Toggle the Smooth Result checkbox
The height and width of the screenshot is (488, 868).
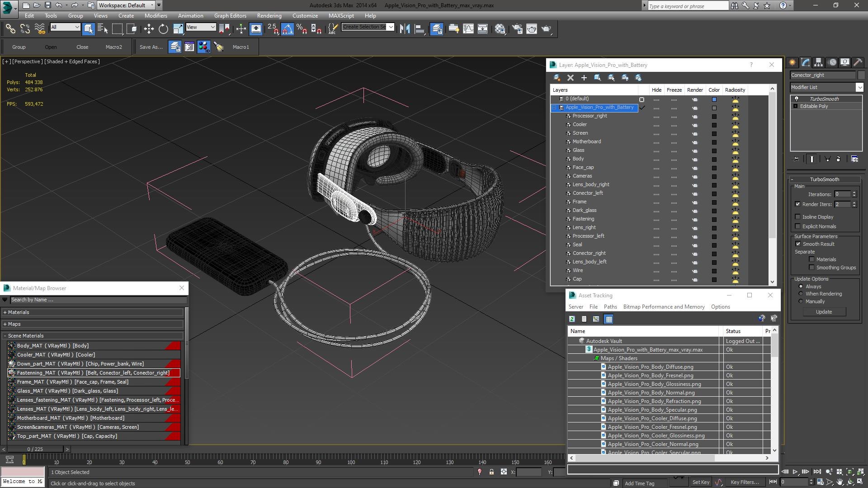click(x=798, y=244)
